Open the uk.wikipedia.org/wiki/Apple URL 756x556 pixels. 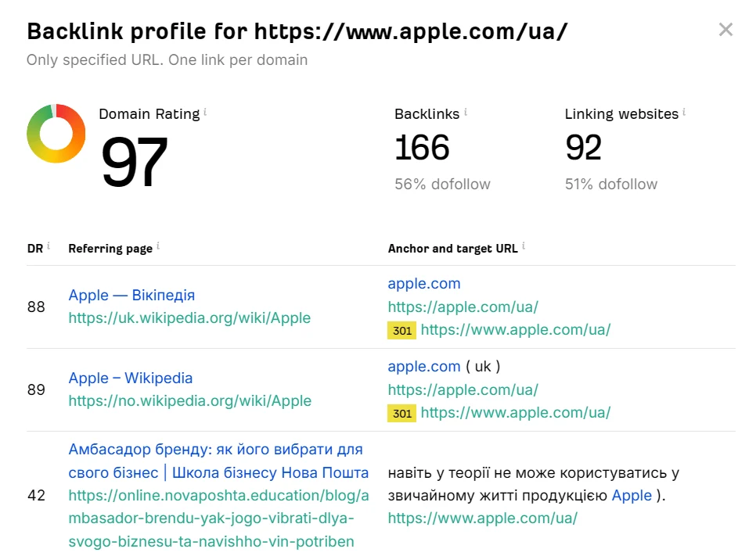(x=189, y=318)
